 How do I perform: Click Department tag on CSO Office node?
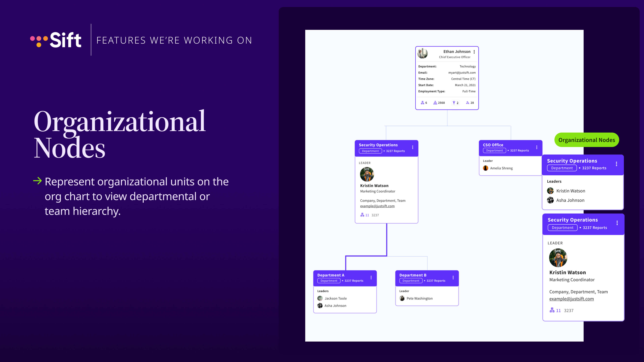(x=494, y=150)
